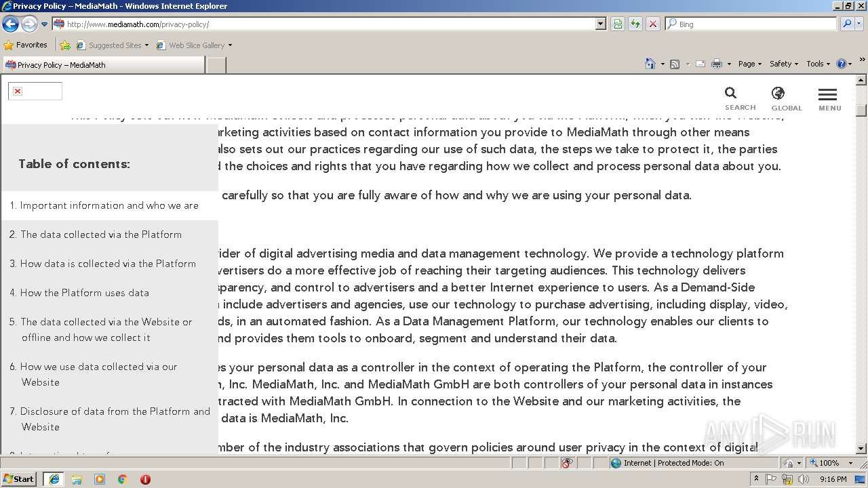Expand the address bar history dropdown

[600, 24]
